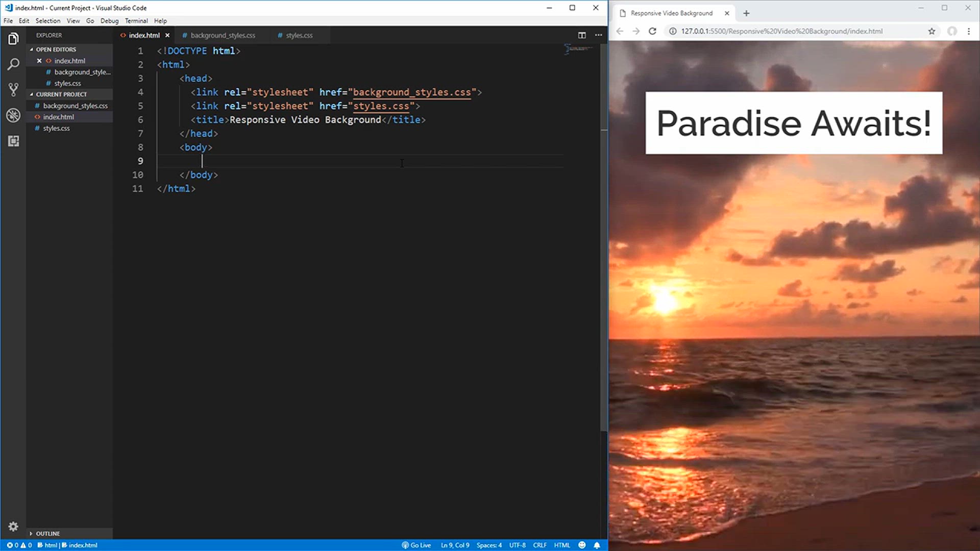Screen dimensions: 980x551
Task: Bookmark this page with the star icon
Action: click(x=932, y=31)
